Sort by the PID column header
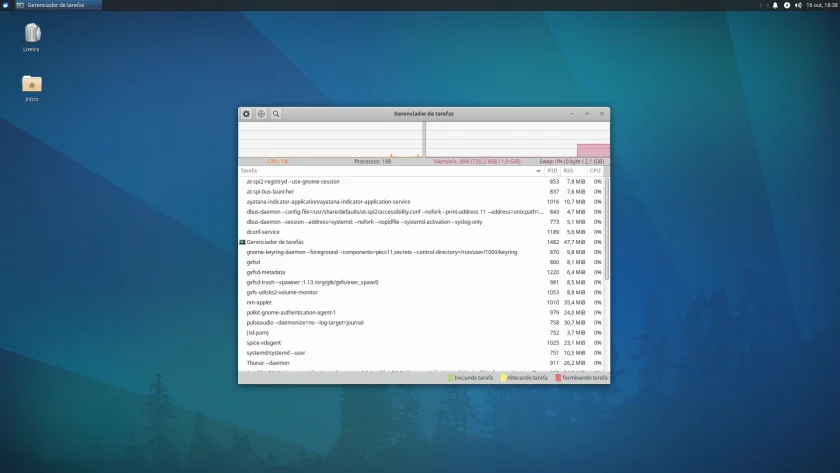The height and width of the screenshot is (473, 840). 552,171
